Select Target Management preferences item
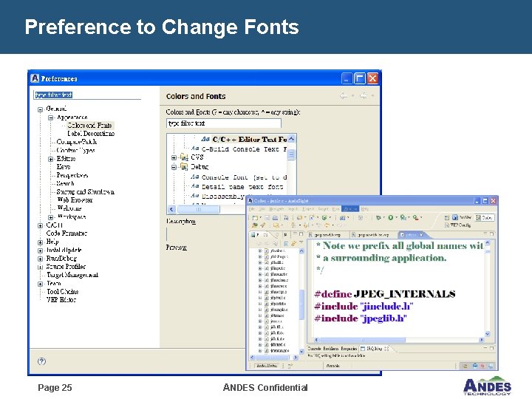 pyautogui.click(x=72, y=275)
